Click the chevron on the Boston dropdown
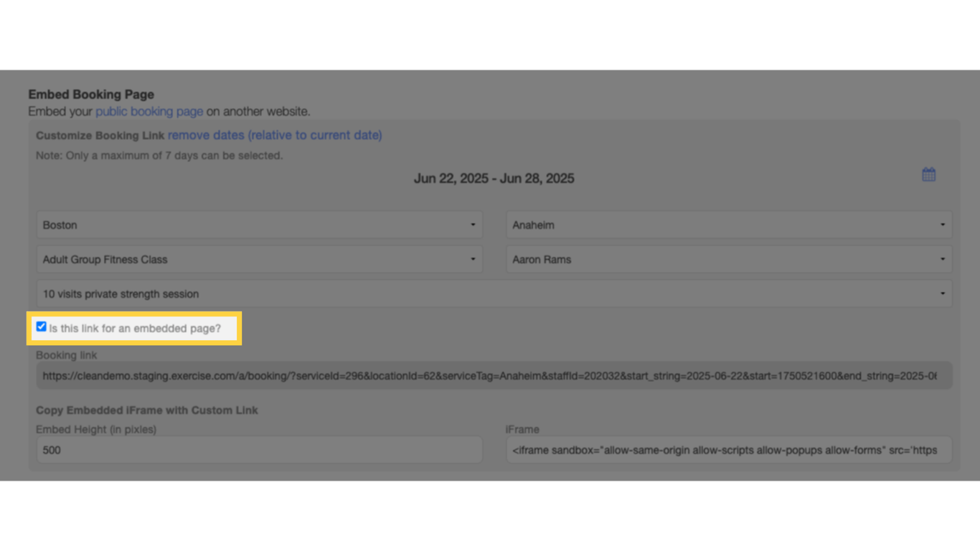 point(473,225)
